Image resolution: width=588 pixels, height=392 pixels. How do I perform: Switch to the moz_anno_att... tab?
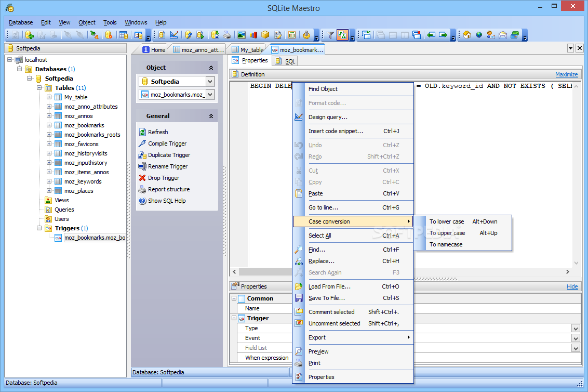point(198,49)
